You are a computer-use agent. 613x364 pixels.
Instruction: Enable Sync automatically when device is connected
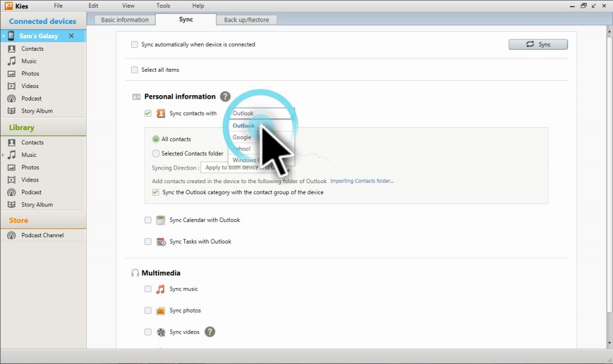point(135,44)
